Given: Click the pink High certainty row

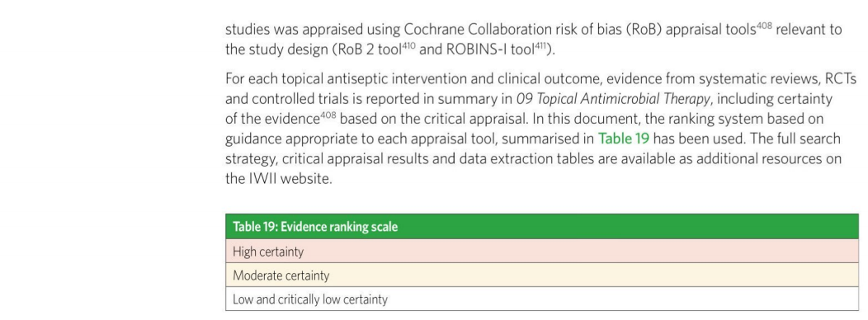Looking at the screenshot, I should [x=542, y=252].
